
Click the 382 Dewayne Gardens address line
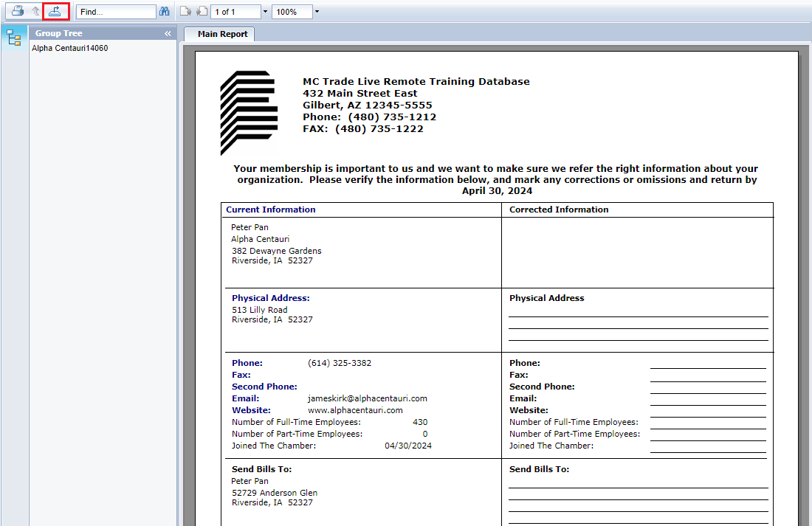[277, 251]
